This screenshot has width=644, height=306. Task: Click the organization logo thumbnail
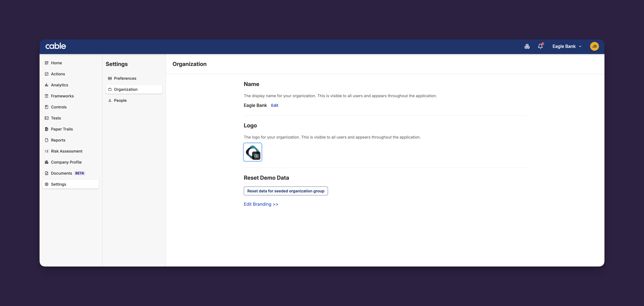pos(253,152)
